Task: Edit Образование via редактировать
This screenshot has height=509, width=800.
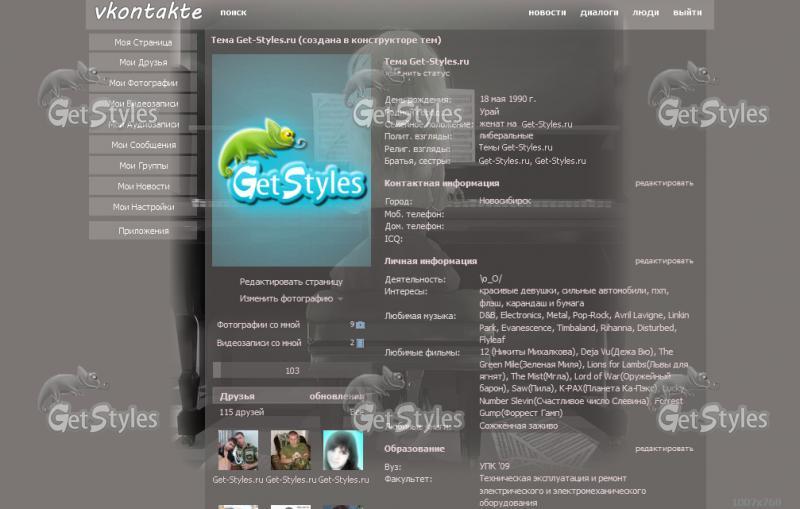Action: pyautogui.click(x=664, y=449)
